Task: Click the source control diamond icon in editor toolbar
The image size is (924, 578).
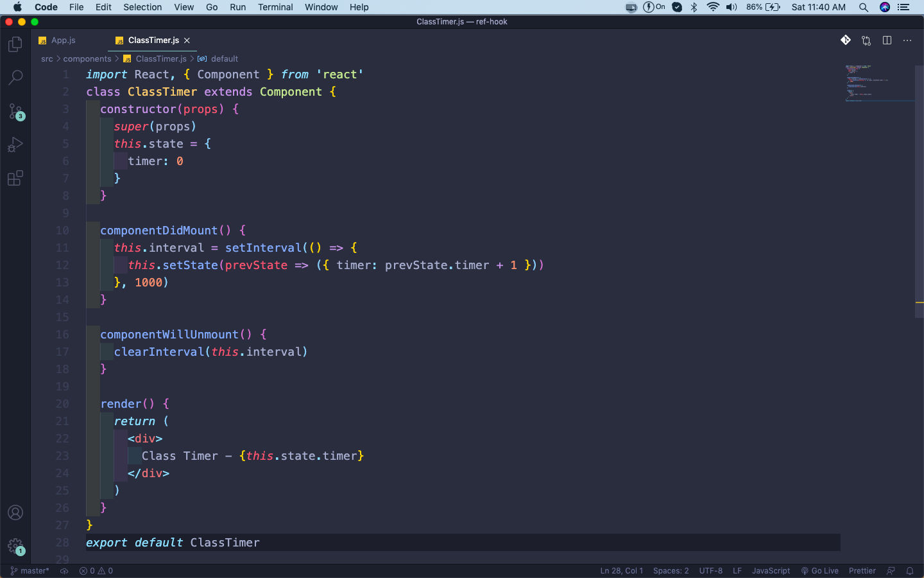Action: pos(846,40)
